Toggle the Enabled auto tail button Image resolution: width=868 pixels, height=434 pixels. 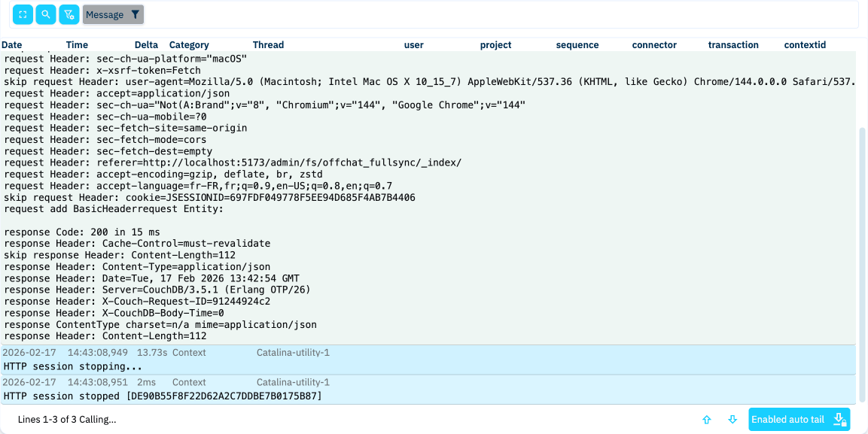799,420
